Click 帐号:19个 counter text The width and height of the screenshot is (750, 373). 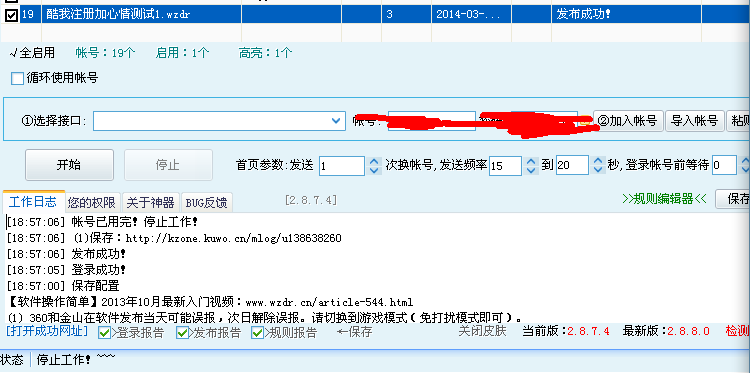coord(105,53)
